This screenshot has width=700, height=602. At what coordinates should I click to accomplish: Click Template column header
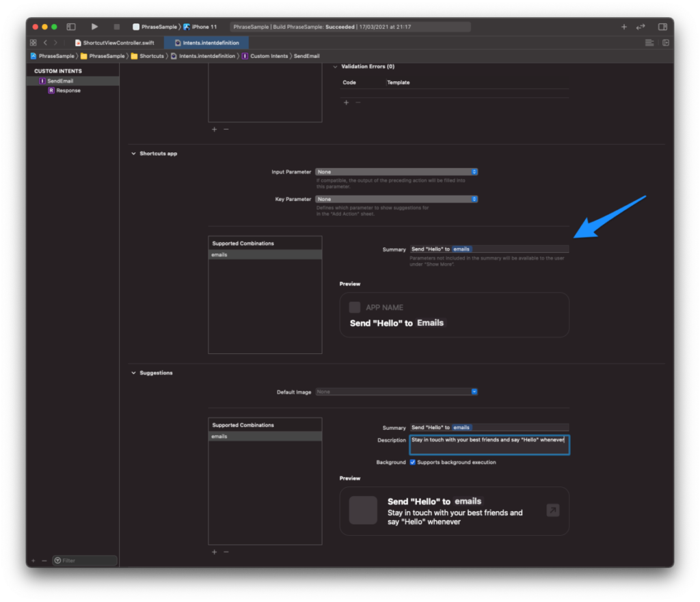(x=399, y=83)
